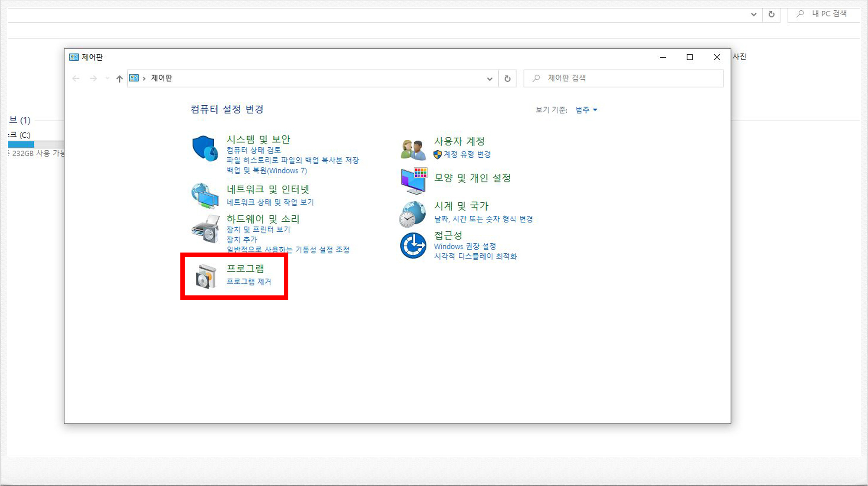Click the Ease of Access (접근성) icon

[413, 246]
